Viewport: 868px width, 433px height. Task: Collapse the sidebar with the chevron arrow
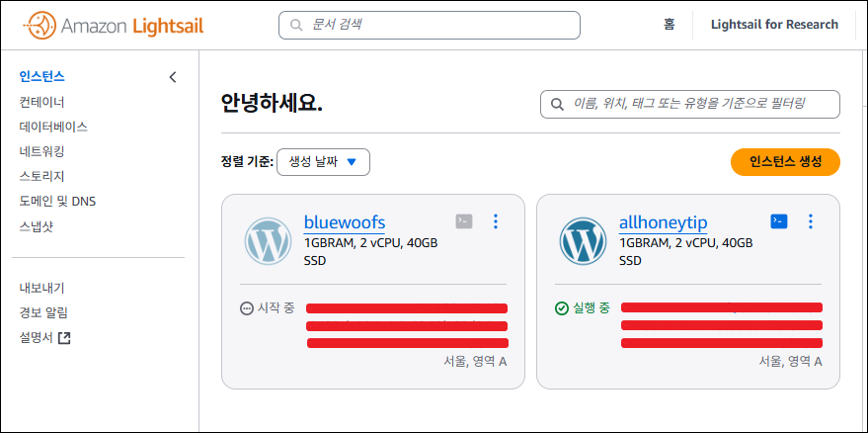click(x=173, y=77)
